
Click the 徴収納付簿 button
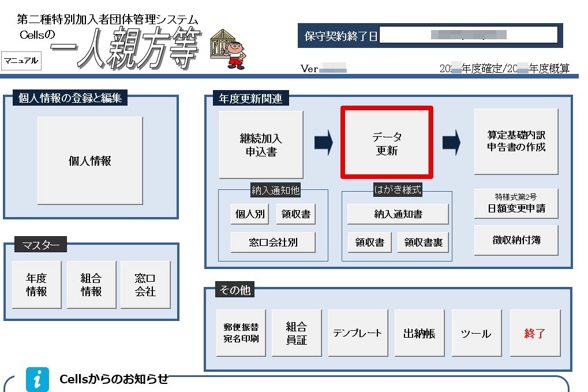point(515,241)
